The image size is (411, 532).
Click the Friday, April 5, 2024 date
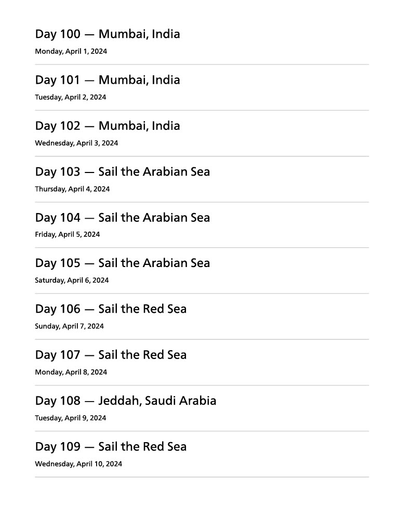pos(67,234)
